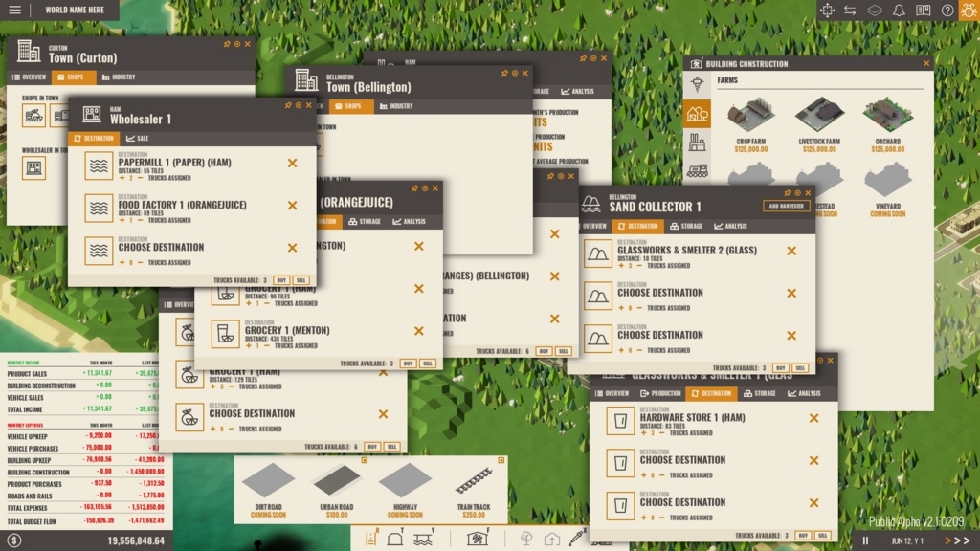This screenshot has width=980, height=551.
Task: Locate Wholesaler 1 with its target icon
Action: (x=299, y=105)
